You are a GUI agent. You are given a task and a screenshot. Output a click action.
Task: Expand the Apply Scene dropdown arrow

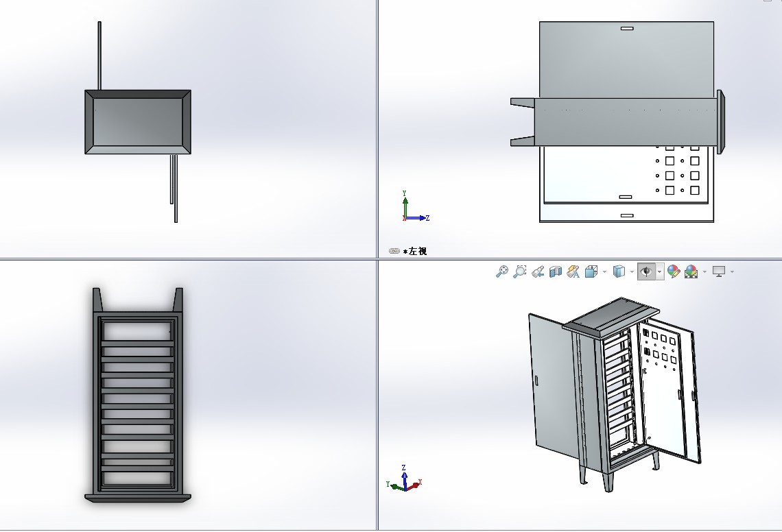click(704, 271)
